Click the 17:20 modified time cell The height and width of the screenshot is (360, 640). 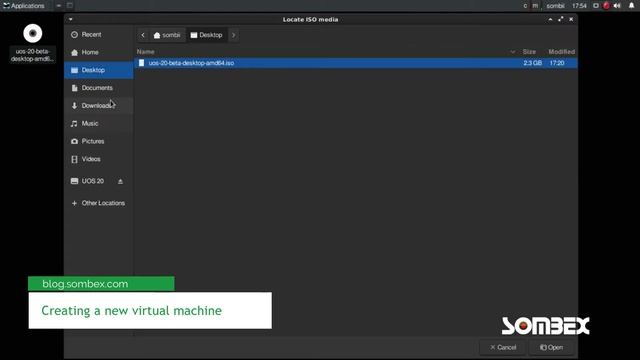[557, 63]
